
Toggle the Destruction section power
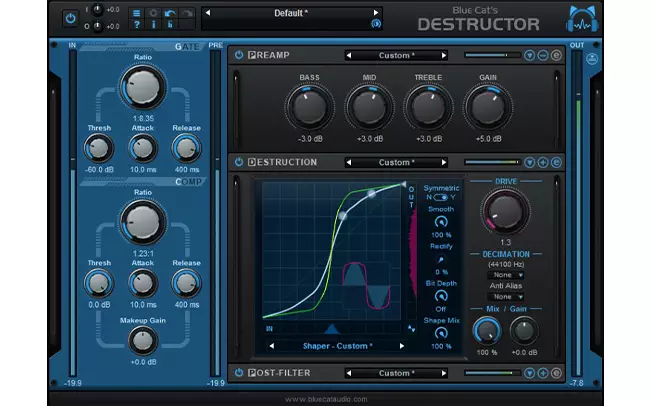point(239,162)
